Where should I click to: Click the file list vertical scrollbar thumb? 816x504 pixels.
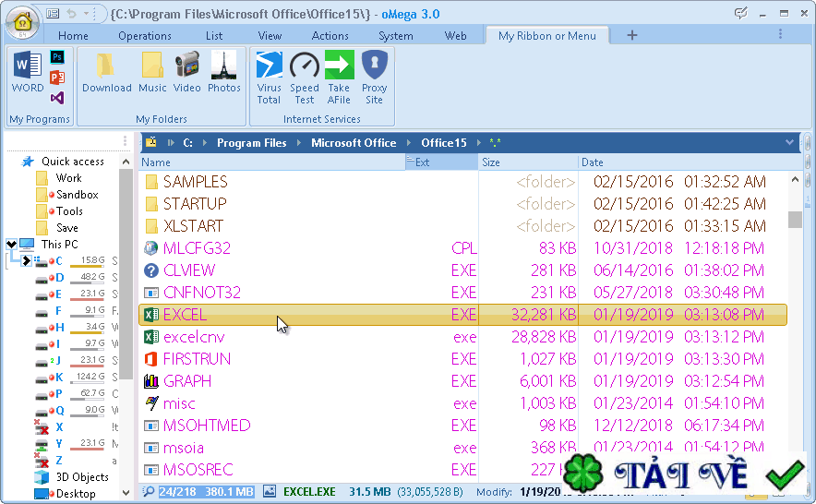coord(795,219)
